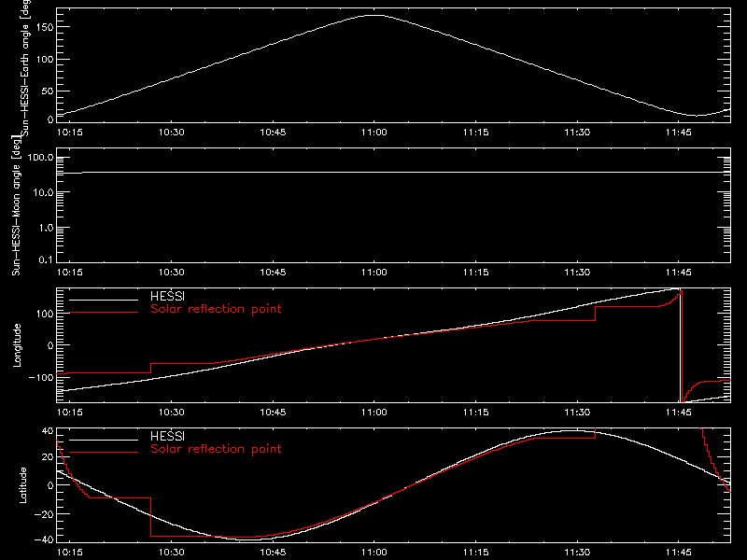The width and height of the screenshot is (747, 560).
Task: Click red Solar reflection point legend in Longitude plot
Action: pos(216,309)
